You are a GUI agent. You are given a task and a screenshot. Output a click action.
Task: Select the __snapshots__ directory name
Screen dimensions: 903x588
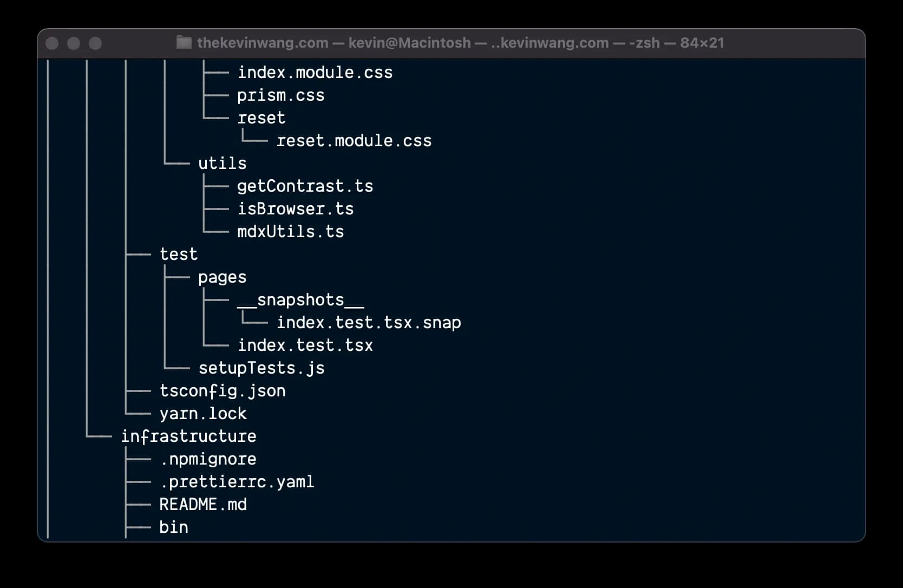(x=300, y=300)
